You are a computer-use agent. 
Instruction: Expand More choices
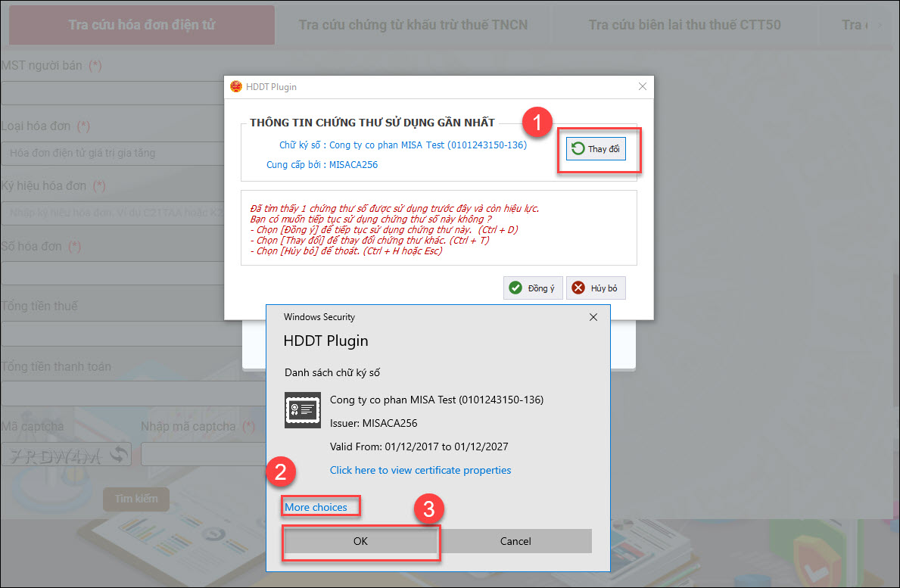(316, 507)
